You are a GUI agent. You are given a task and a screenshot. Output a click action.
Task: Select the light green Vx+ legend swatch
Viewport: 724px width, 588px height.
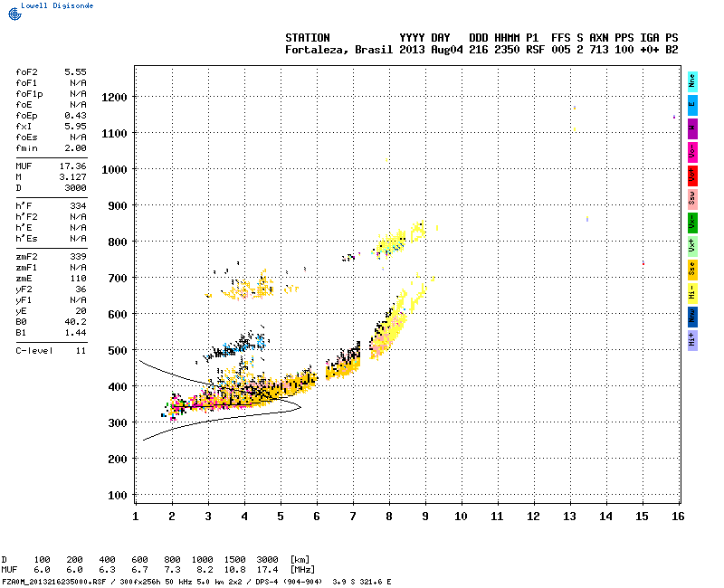click(692, 246)
